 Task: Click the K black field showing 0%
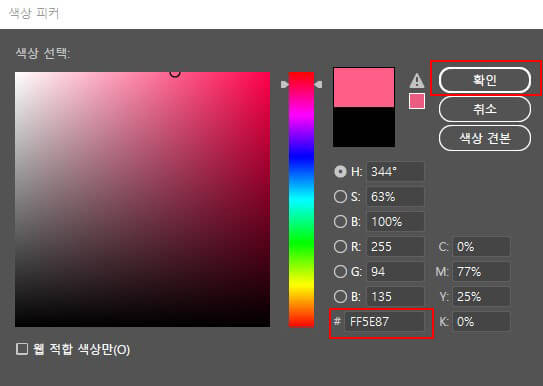click(x=481, y=322)
